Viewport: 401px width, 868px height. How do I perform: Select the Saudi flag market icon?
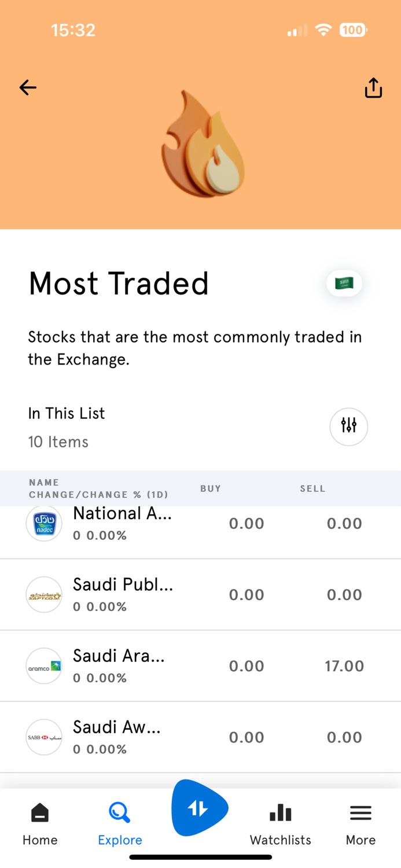pyautogui.click(x=344, y=283)
